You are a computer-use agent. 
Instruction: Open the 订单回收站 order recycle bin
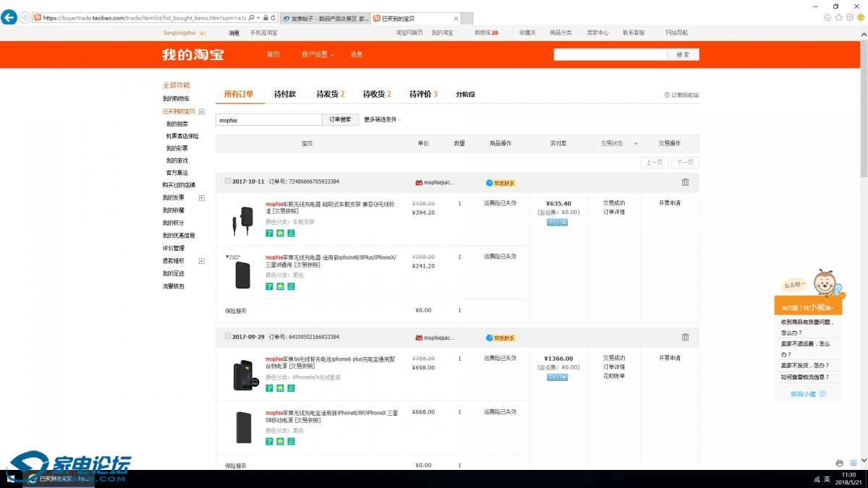point(681,95)
